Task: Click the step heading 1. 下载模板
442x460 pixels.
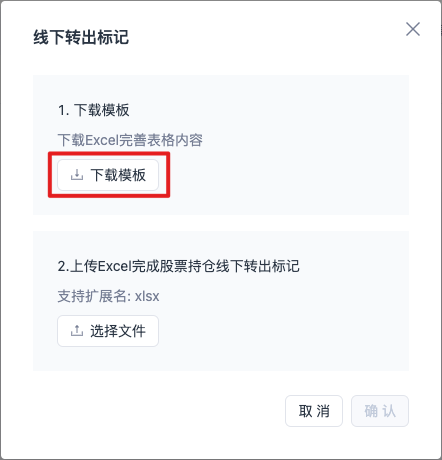Action: pos(94,110)
